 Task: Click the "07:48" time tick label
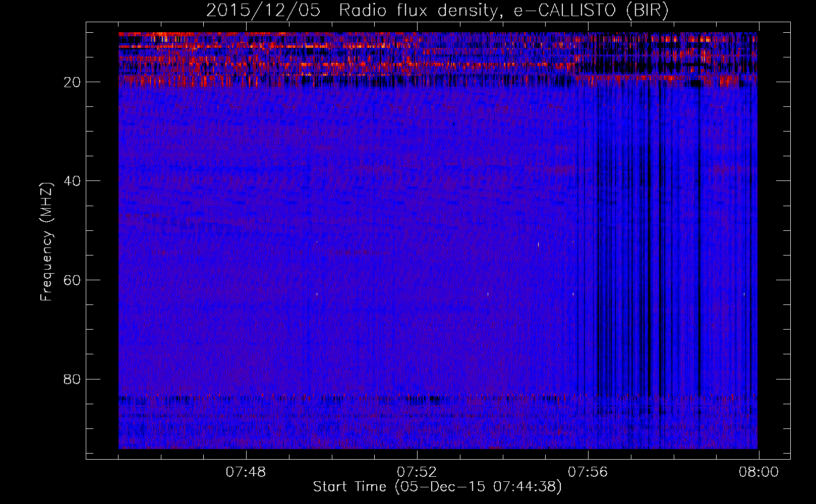246,472
